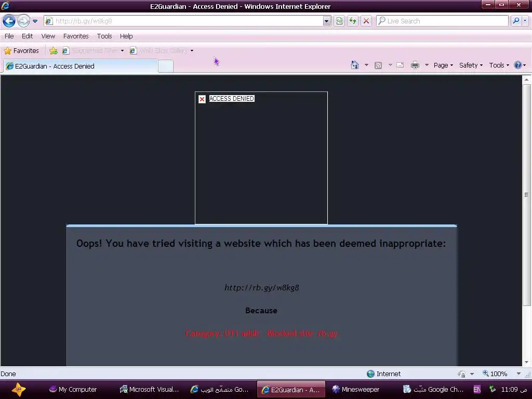Click the 100% zoom level button
The width and height of the screenshot is (532, 399).
[495, 374]
